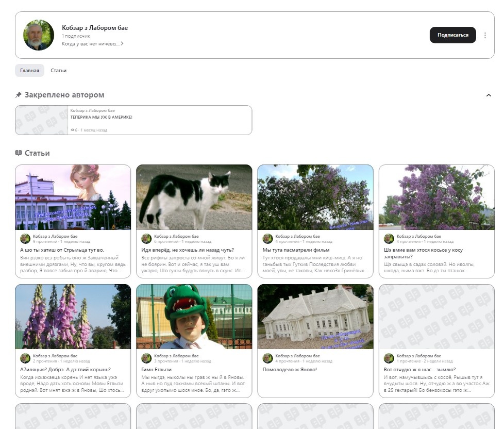Open article 'Шэ вмие вам хтося косьсе у косу заправыты?'
The image size is (504, 429).
(x=423, y=253)
